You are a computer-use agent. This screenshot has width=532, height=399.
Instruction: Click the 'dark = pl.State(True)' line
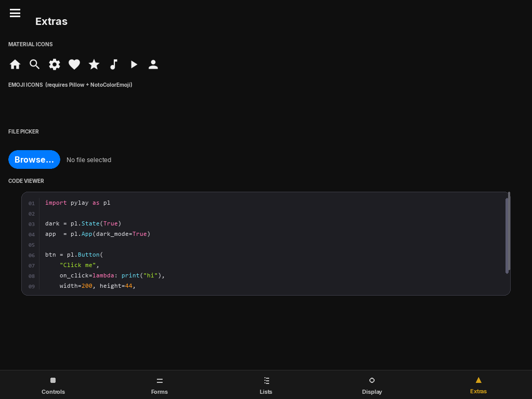pos(83,223)
